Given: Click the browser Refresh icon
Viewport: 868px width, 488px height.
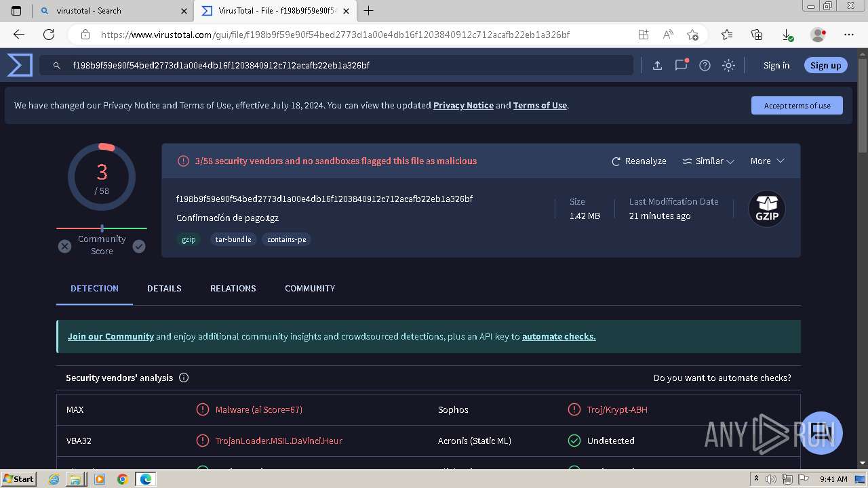Looking at the screenshot, I should [49, 35].
